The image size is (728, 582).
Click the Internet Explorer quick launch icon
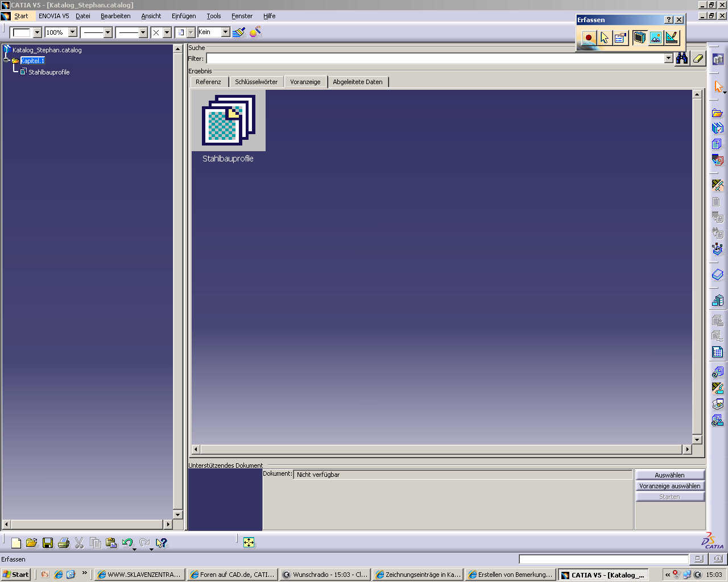pyautogui.click(x=58, y=575)
